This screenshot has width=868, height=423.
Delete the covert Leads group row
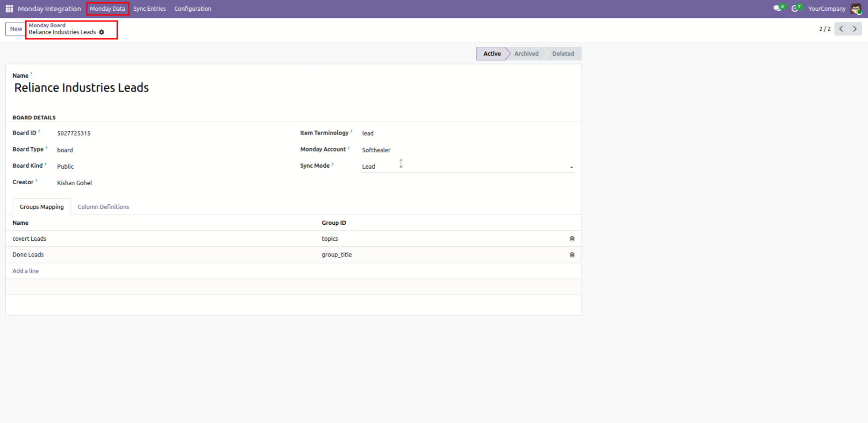pyautogui.click(x=572, y=239)
